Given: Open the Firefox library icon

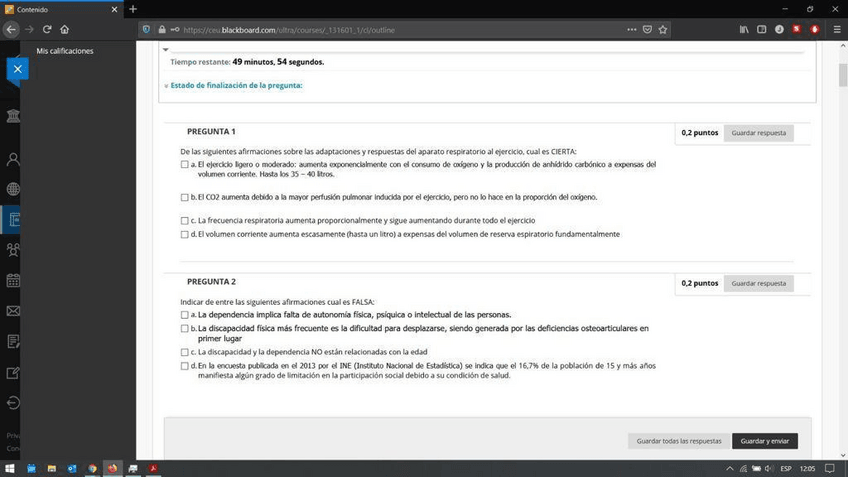Looking at the screenshot, I should tap(744, 30).
